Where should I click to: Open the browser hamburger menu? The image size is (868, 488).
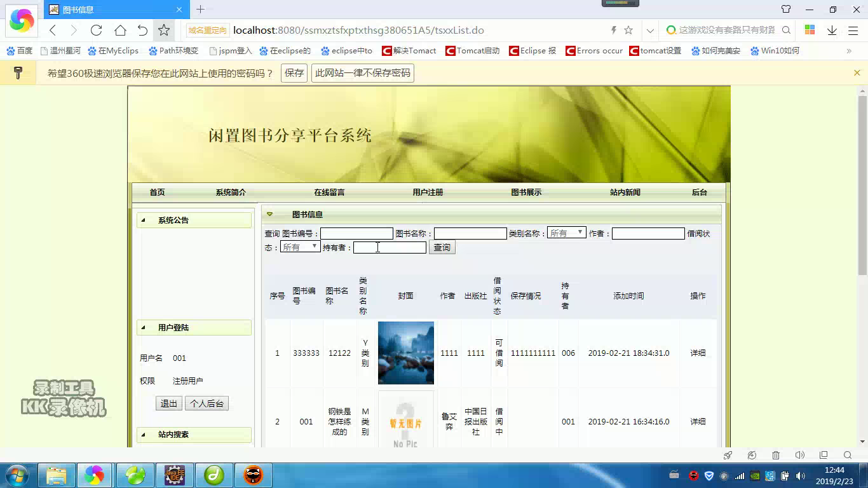click(853, 30)
